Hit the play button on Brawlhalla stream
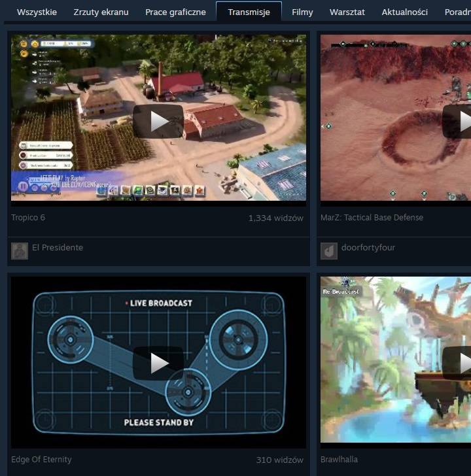Screen dimensions: 471x476 pyautogui.click(x=458, y=363)
